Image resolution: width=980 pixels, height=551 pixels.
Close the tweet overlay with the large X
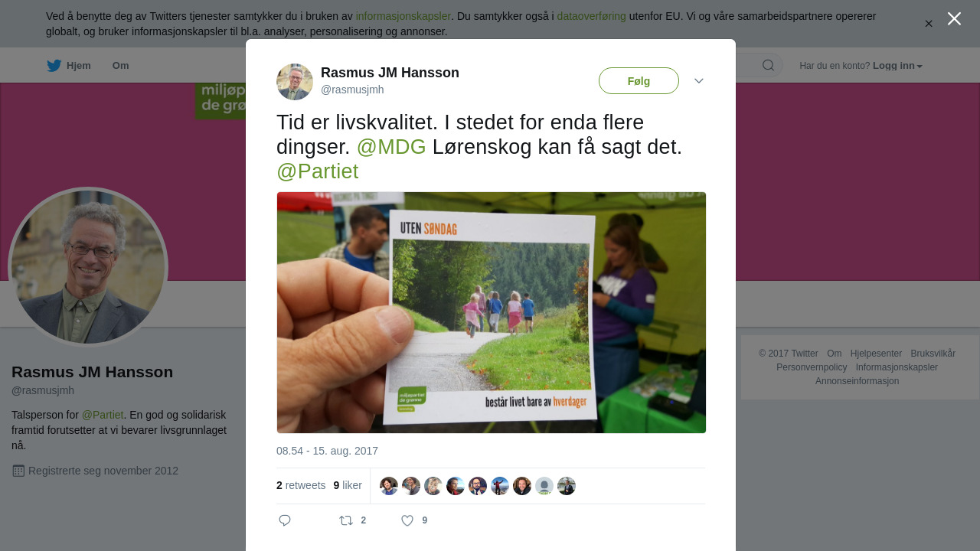[954, 18]
